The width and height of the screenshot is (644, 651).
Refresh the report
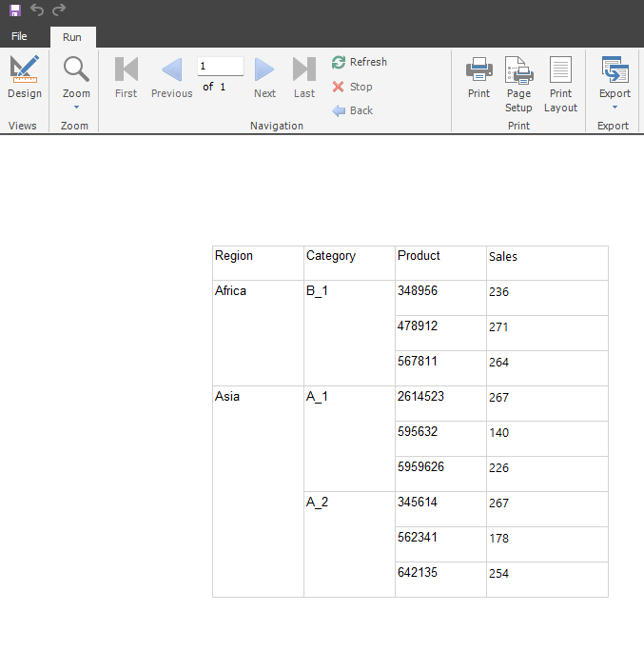360,62
